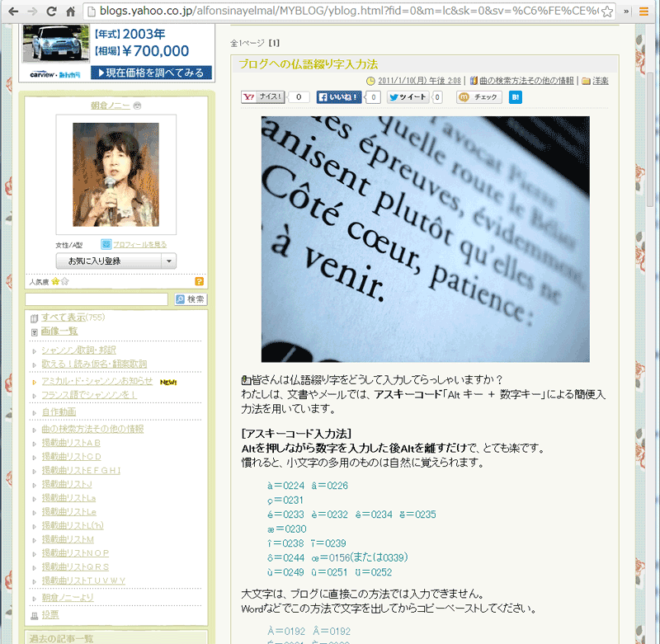The image size is (660, 644).
Task: Click the orange help question-mark icon
Action: point(198,281)
